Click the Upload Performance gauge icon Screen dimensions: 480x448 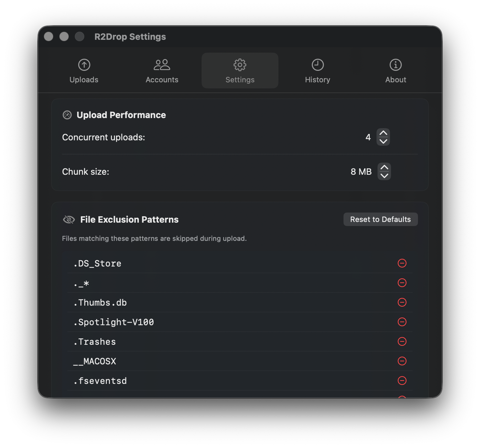67,115
